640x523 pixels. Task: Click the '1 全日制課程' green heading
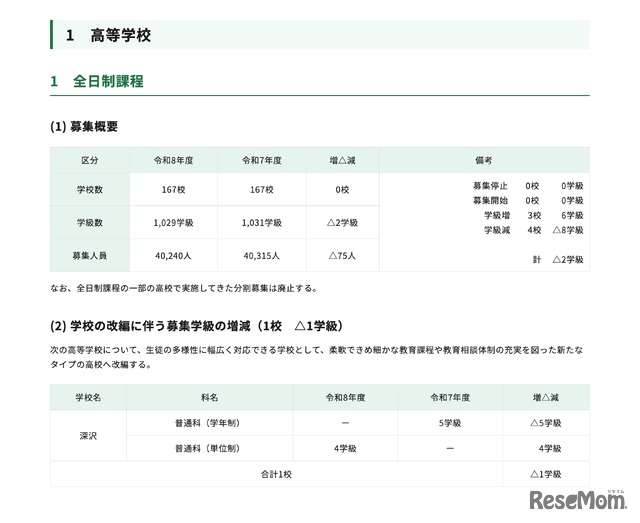(x=97, y=81)
